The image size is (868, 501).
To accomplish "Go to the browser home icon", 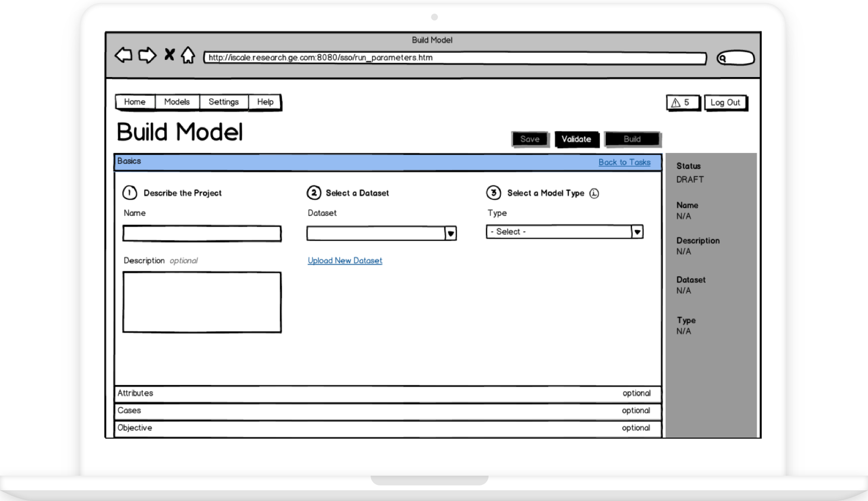I will pyautogui.click(x=188, y=55).
